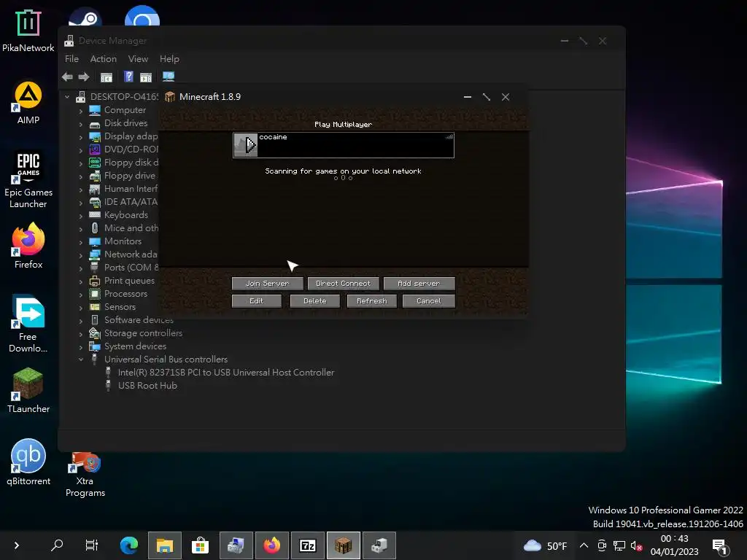
Task: Click the blue Help icon in Device Manager toolbar
Action: click(128, 76)
